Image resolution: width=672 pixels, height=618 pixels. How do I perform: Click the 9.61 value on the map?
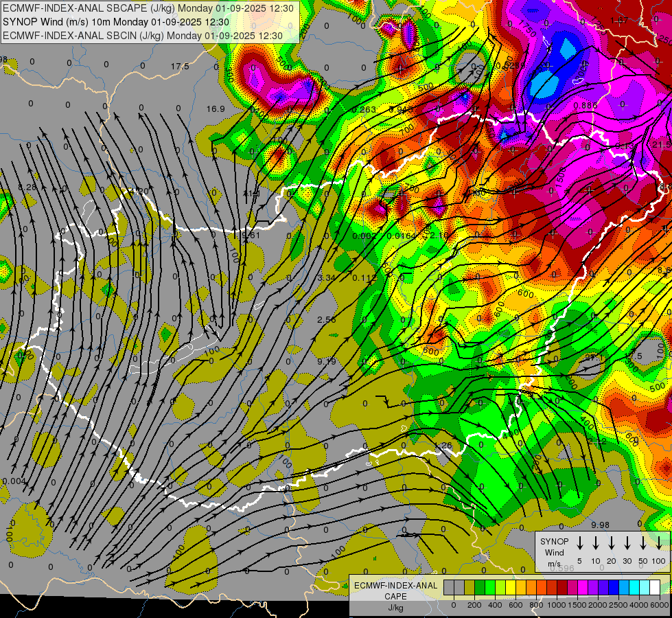click(251, 235)
